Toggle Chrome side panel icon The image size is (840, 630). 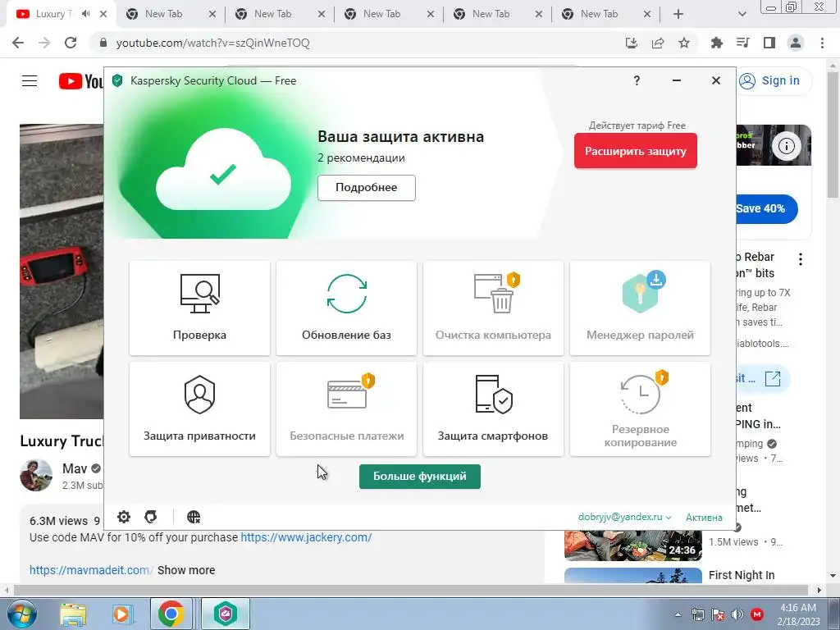(x=769, y=43)
